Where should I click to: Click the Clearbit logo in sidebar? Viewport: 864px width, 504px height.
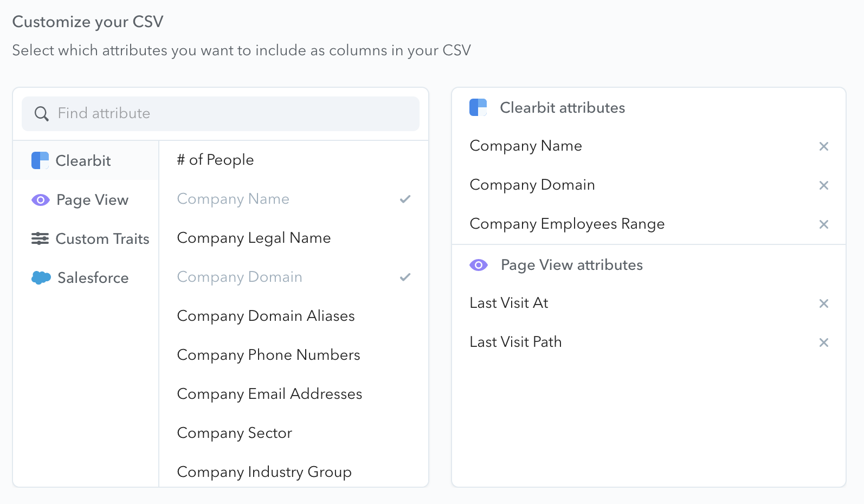click(x=40, y=160)
